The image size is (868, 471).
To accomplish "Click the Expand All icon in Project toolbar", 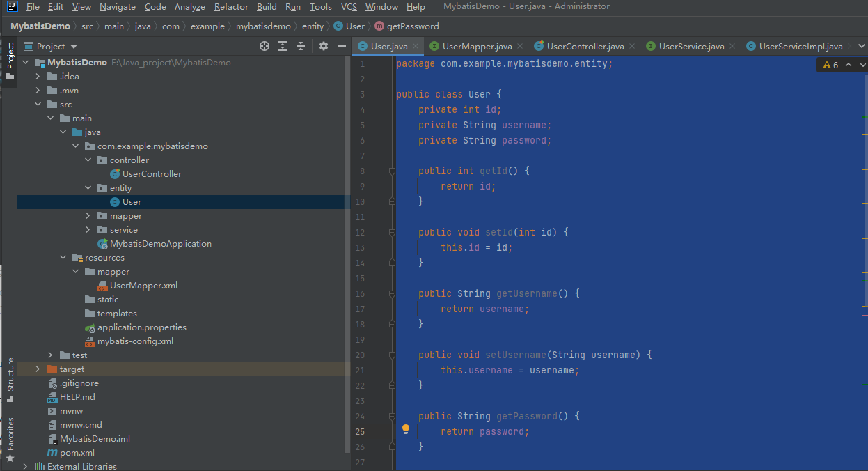I will (281, 46).
